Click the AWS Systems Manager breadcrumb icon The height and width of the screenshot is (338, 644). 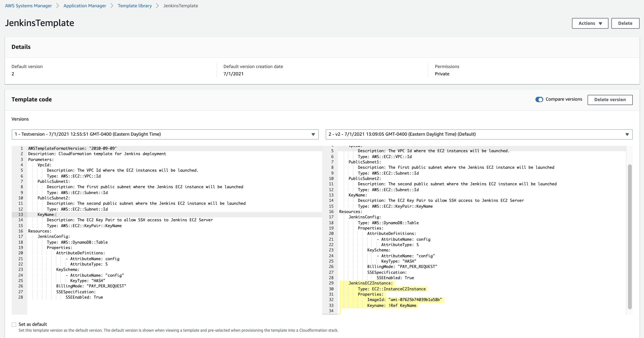tap(28, 6)
